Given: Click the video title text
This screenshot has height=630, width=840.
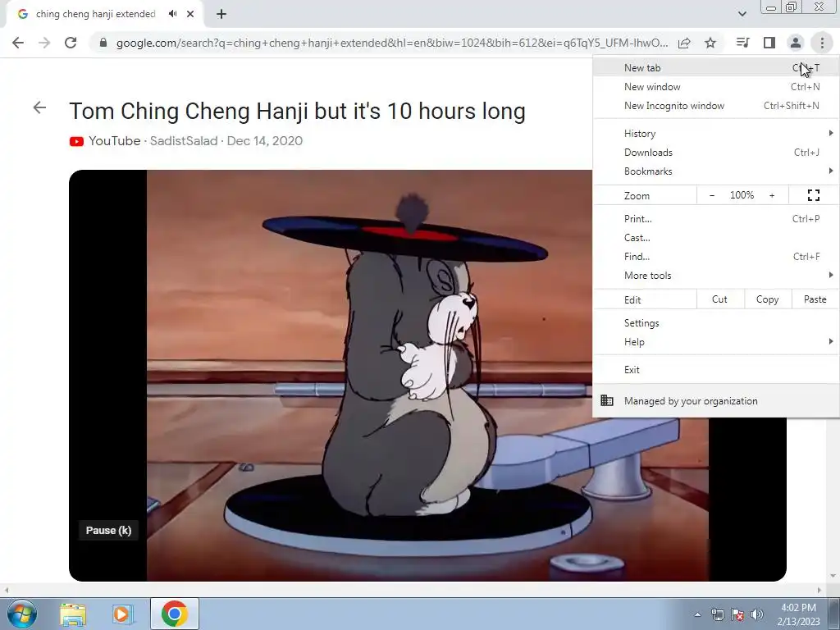Looking at the screenshot, I should 297,111.
